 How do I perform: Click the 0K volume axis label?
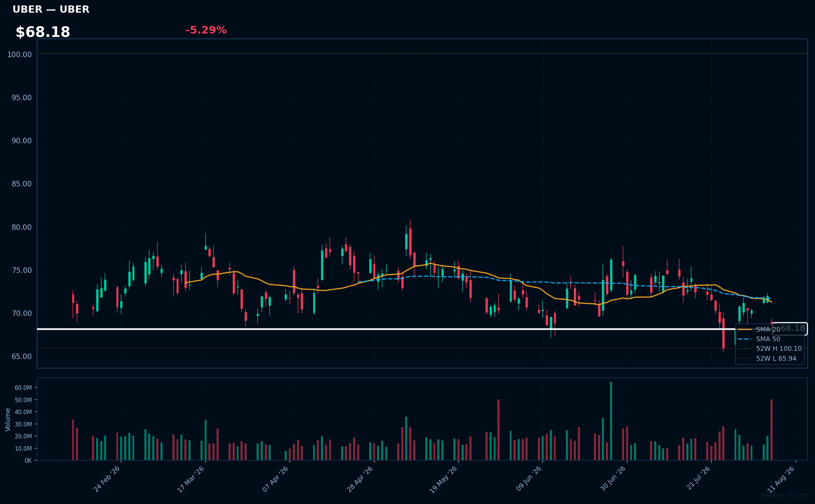click(x=28, y=461)
